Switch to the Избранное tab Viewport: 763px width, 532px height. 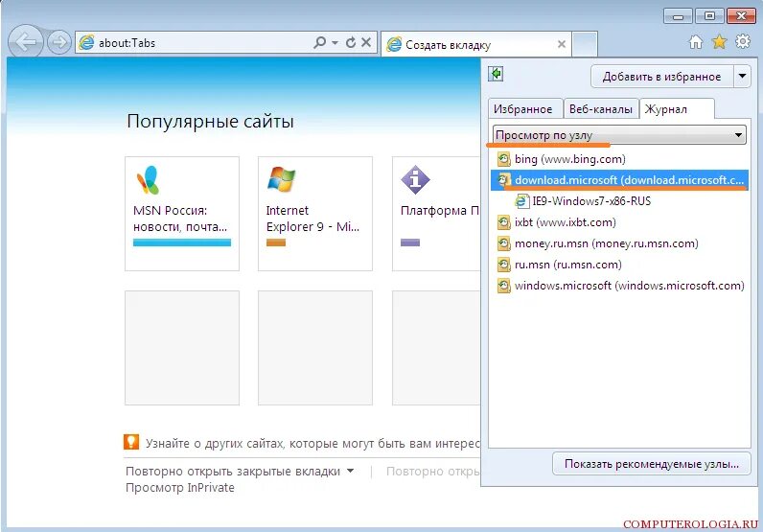(x=523, y=109)
